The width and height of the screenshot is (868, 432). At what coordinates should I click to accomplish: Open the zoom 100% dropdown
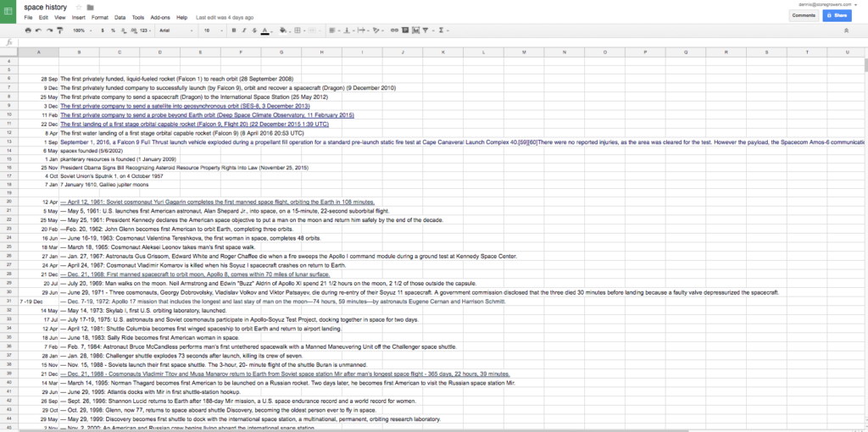coord(82,30)
